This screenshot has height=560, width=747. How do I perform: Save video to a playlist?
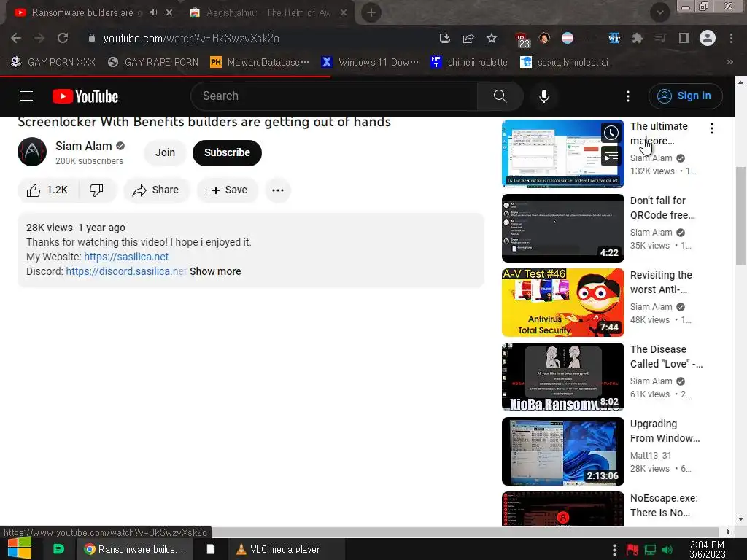point(226,190)
